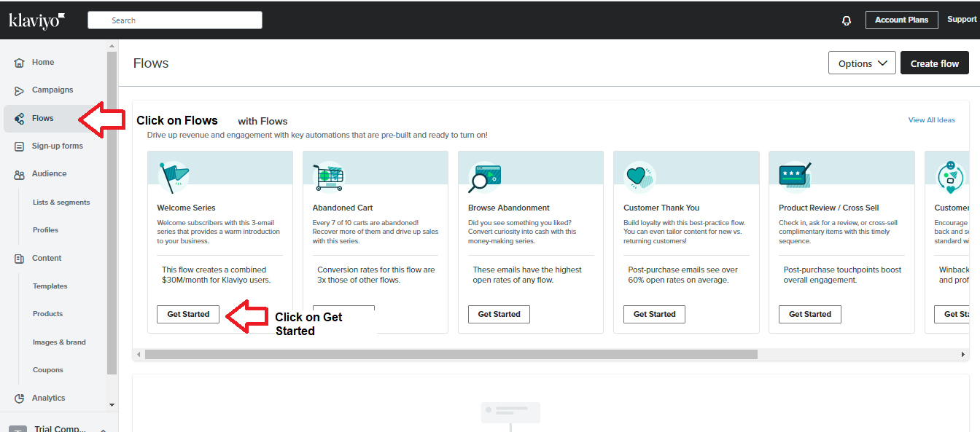Open Products in sidebar
Screen dimensions: 980x432
tap(47, 314)
